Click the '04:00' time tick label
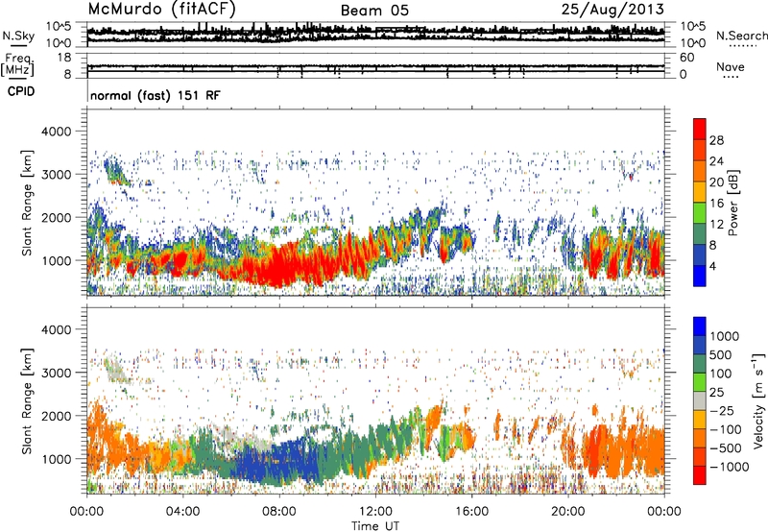This screenshot has height=532, width=768. click(x=183, y=512)
